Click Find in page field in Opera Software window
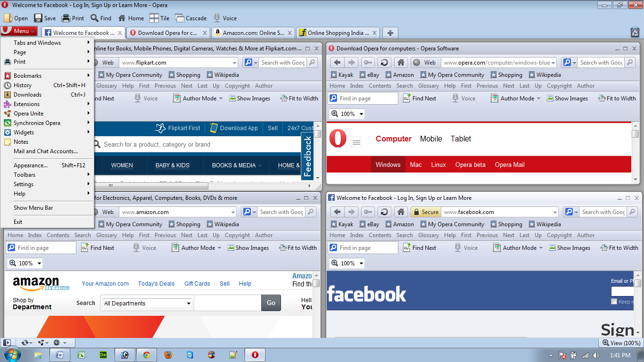The width and height of the screenshot is (644, 362). [x=363, y=98]
